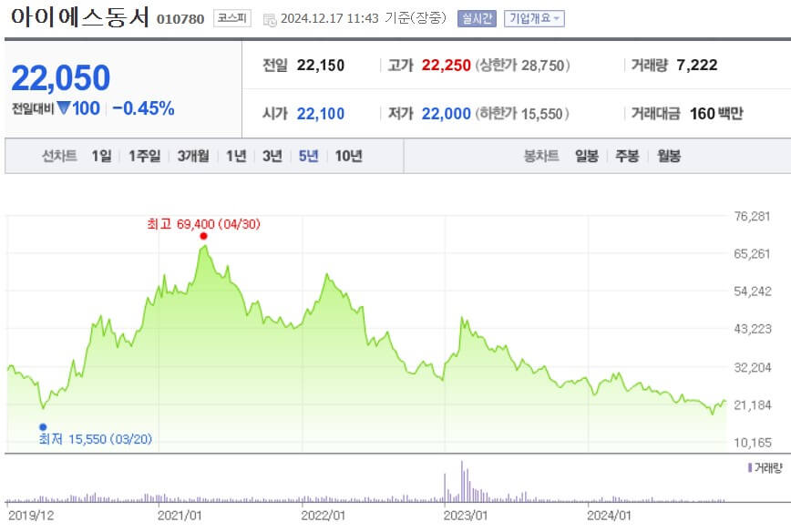791x532 pixels.
Task: Click the 76,281 price axis label
Action: [x=752, y=216]
